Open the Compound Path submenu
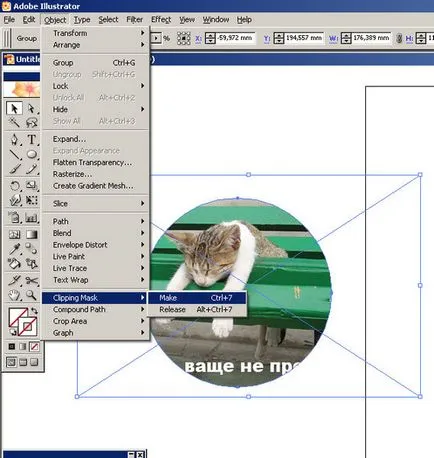434x458 pixels. [x=96, y=309]
